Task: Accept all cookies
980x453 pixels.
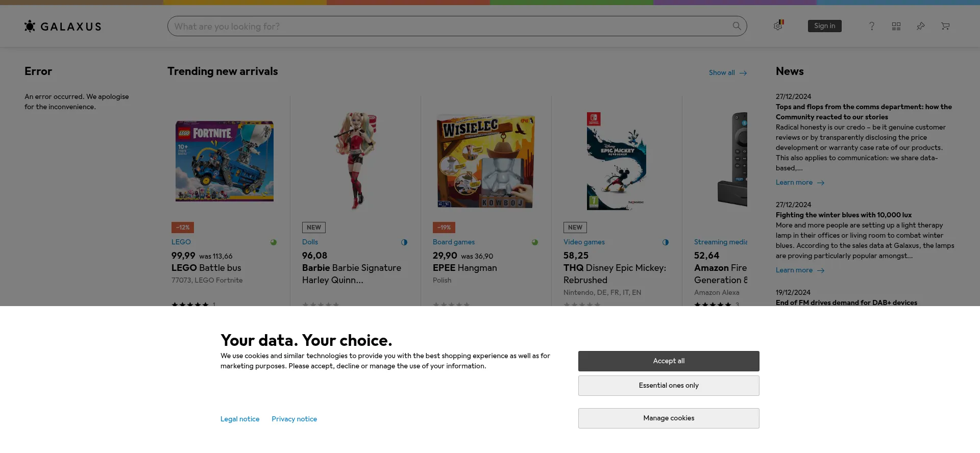Action: 669,361
